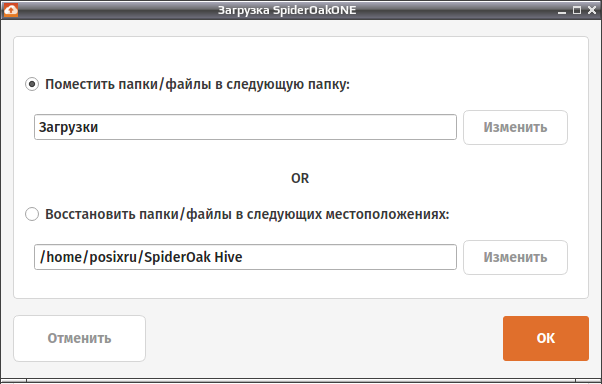Close the Загрузка SpiderOakONE window

pyautogui.click(x=592, y=10)
